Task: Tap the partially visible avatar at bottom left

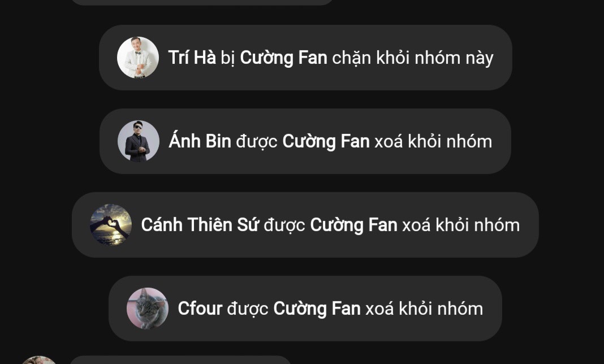Action: point(39,361)
